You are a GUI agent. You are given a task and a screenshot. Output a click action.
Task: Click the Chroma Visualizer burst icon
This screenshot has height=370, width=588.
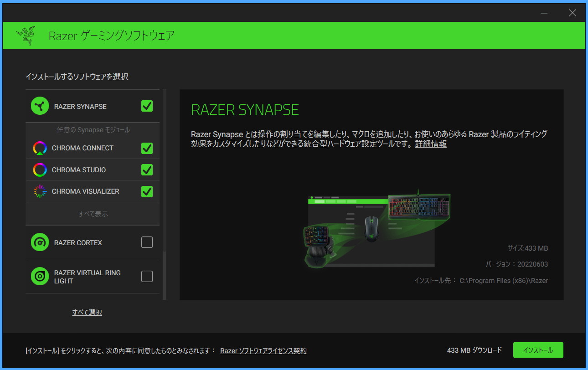40,191
